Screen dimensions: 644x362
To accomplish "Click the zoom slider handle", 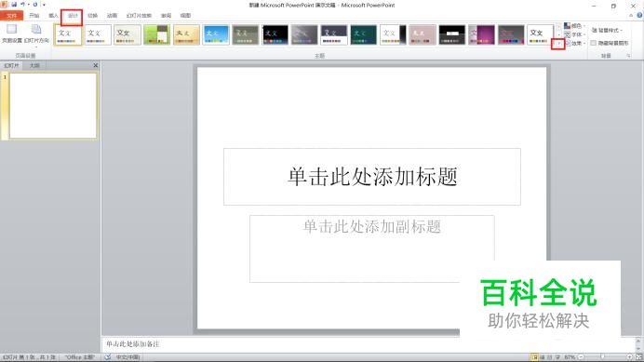I will [602, 357].
